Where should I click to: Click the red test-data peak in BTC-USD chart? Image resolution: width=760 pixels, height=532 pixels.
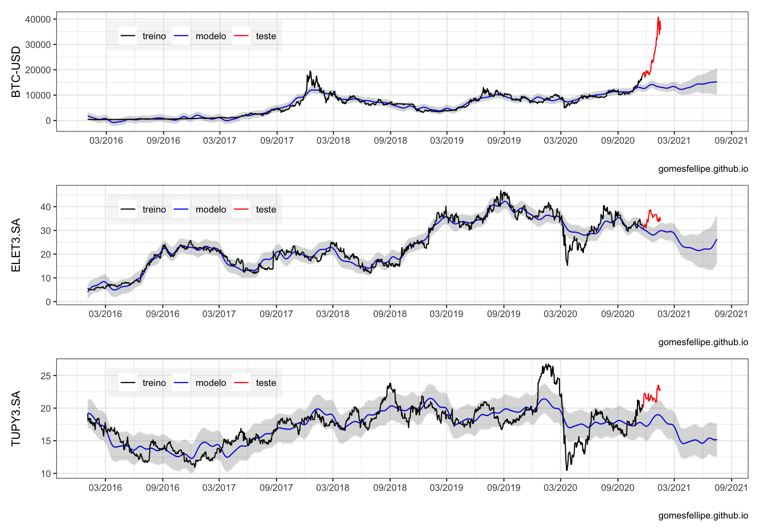(658, 18)
